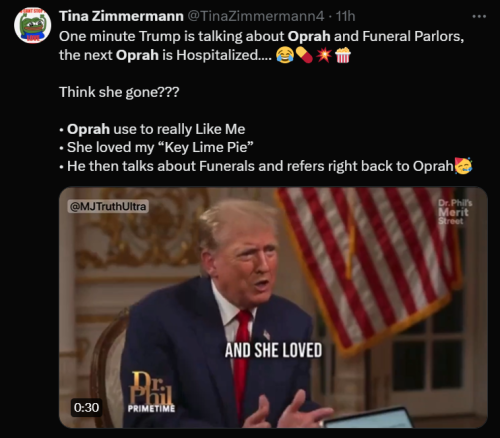Open the three-dot more options menu
Viewport: 500px width, 438px height.
(x=479, y=16)
